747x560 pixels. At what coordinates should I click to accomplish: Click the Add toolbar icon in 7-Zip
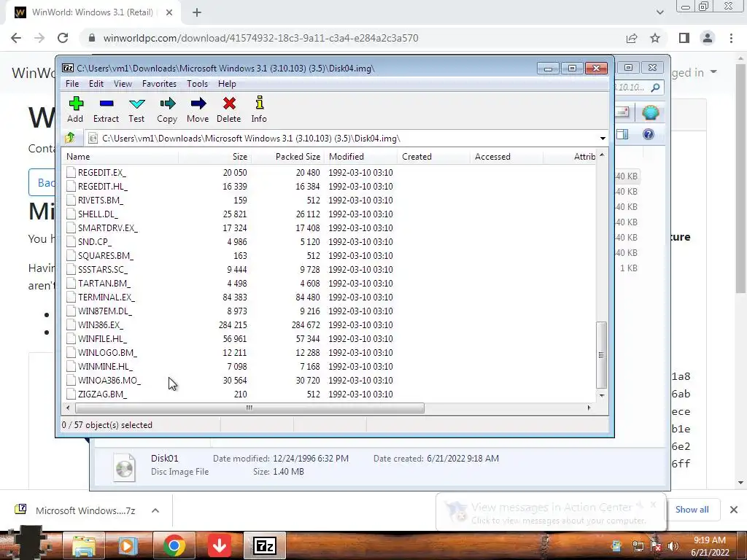click(75, 104)
